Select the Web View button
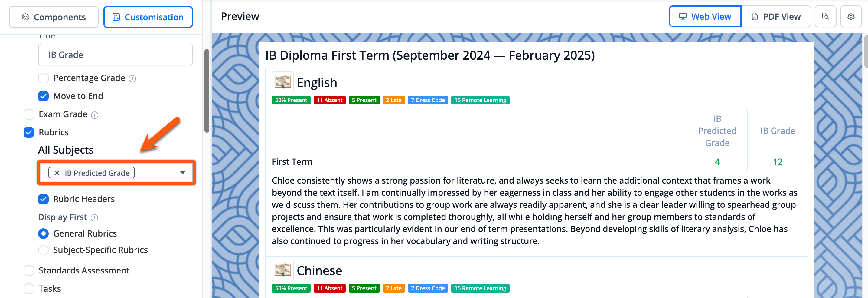This screenshot has width=868, height=298. pos(705,17)
